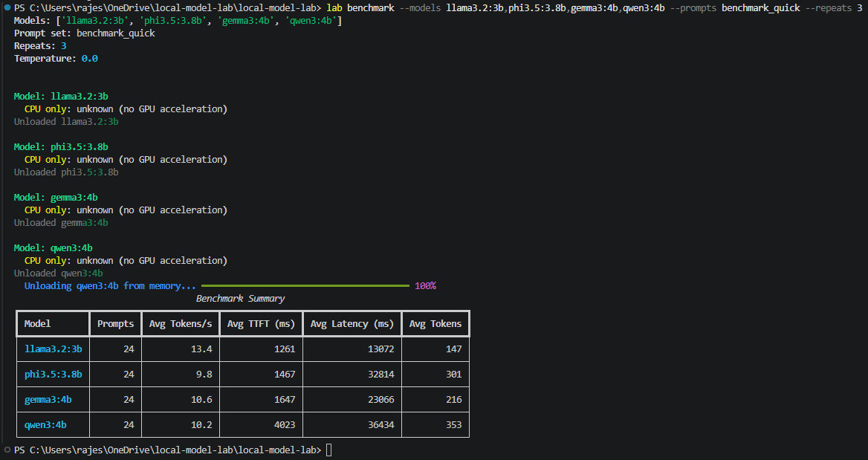Screen dimensions: 868x460
Task: Click the 'lab benchmark' command text
Action: pos(360,7)
